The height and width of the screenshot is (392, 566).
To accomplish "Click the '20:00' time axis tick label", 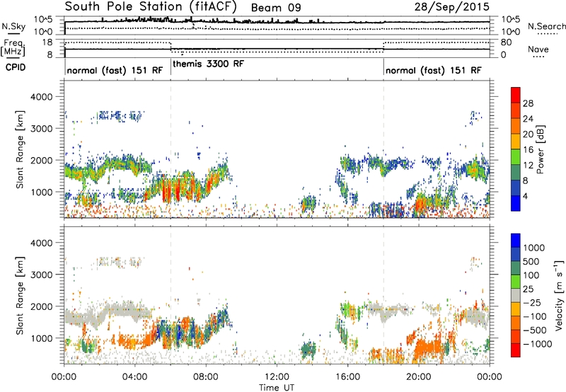I will [x=419, y=377].
